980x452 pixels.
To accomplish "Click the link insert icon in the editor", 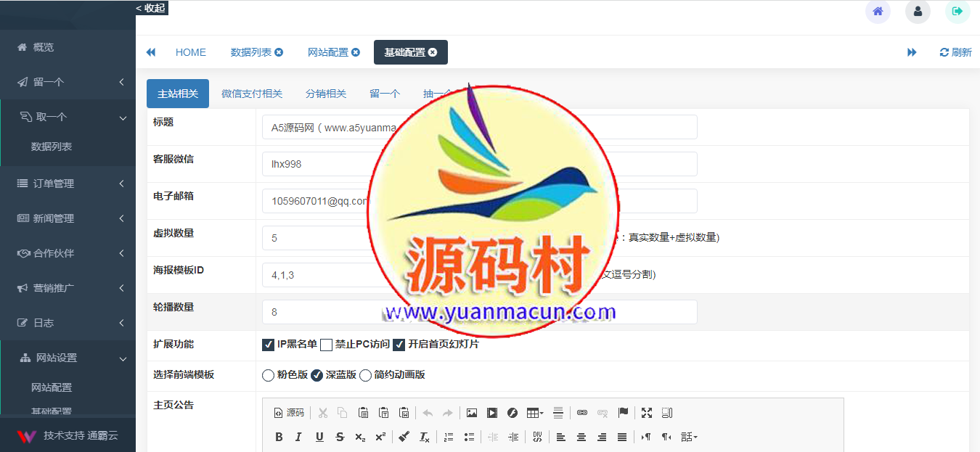I will click(581, 412).
